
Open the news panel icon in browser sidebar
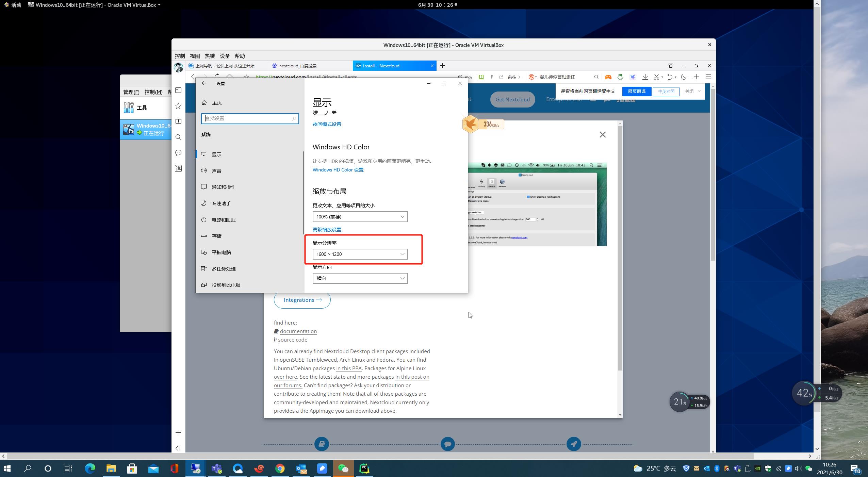(x=178, y=90)
